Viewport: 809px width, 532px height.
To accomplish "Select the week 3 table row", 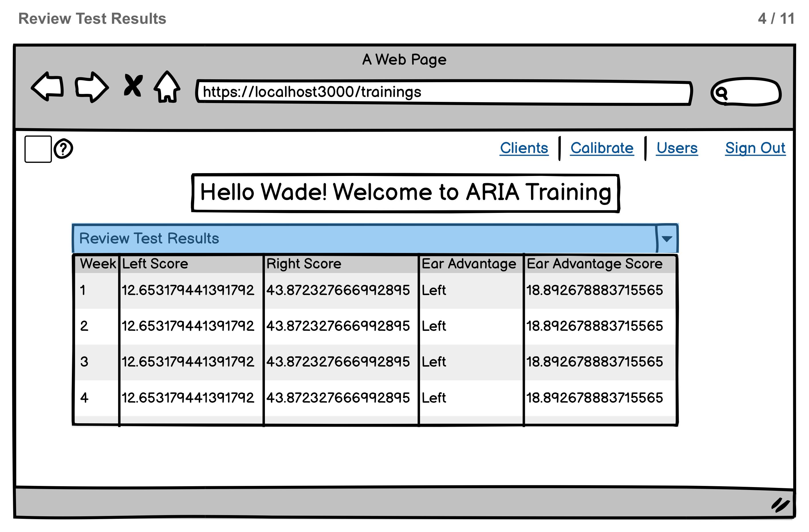I will click(x=374, y=362).
